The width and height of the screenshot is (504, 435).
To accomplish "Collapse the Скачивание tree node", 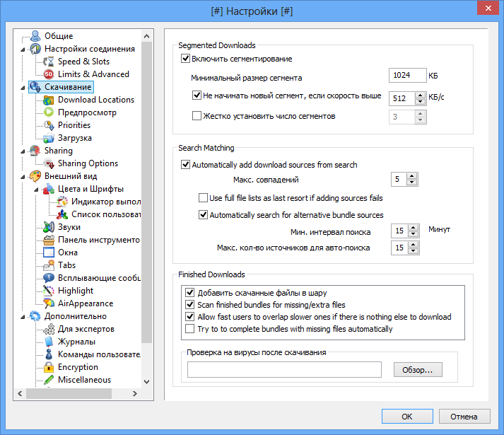I will click(23, 88).
